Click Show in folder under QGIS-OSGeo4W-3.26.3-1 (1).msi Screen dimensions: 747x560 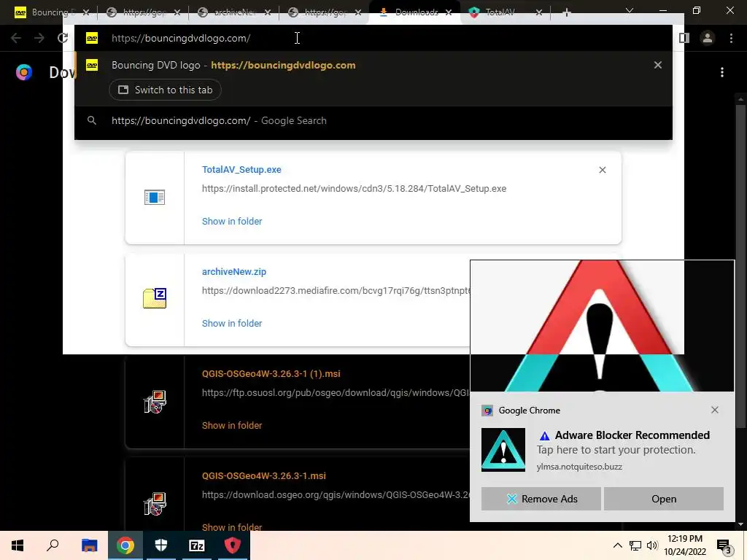pyautogui.click(x=232, y=425)
